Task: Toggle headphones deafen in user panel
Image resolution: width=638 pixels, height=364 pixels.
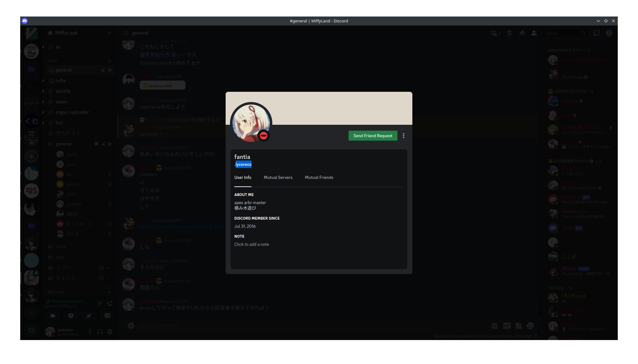Action: pyautogui.click(x=100, y=332)
